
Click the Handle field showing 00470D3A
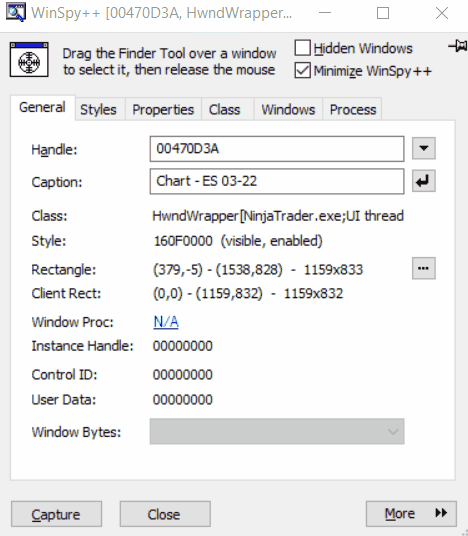point(277,149)
